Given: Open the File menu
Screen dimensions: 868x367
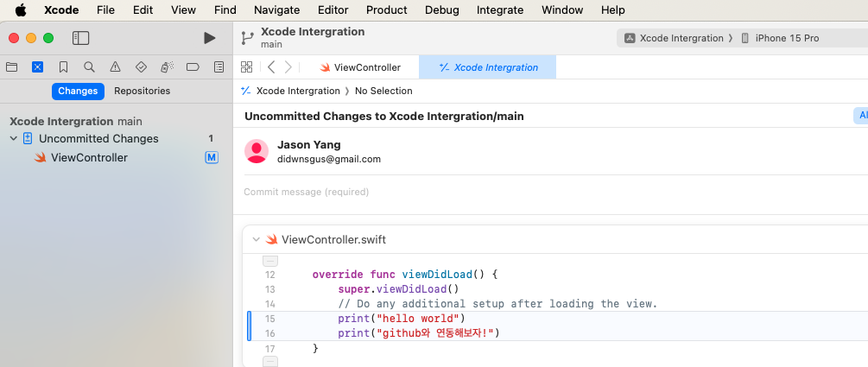Looking at the screenshot, I should [105, 10].
